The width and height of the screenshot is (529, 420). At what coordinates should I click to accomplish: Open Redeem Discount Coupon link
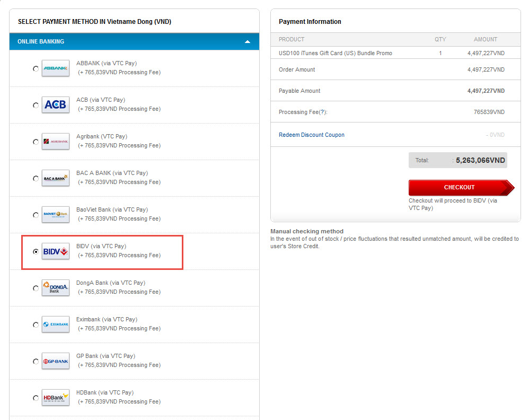coord(311,135)
